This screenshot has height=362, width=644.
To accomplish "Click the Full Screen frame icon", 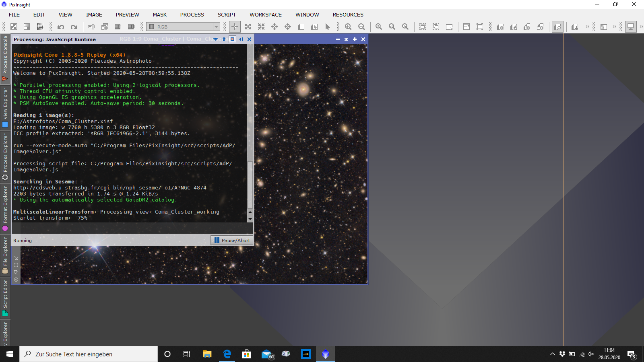I will tap(480, 27).
